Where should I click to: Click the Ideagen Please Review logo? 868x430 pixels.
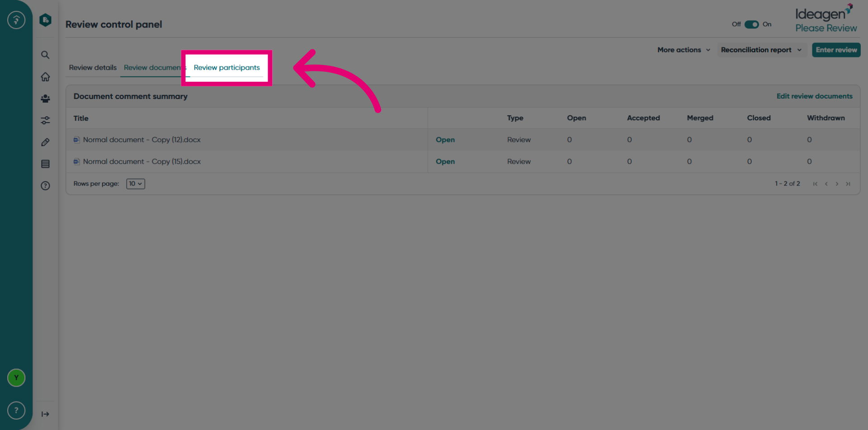click(826, 19)
